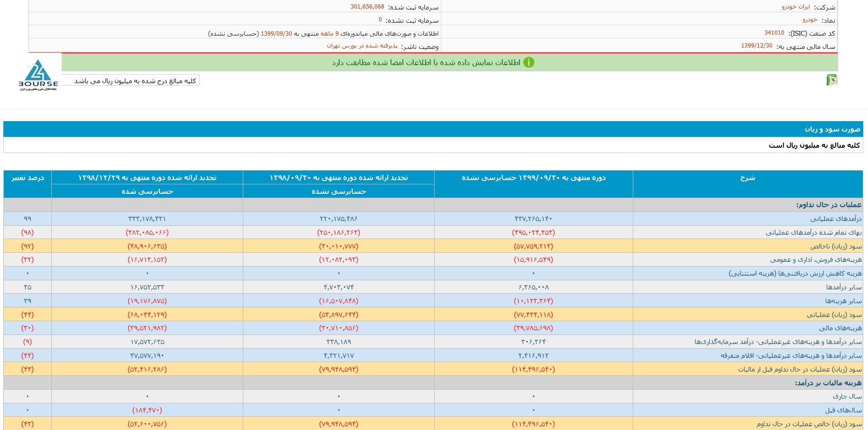868x430 pixels.
Task: Click financial costs value (۳۹,۷۸۵,۶۹۸)
Action: pos(534,328)
